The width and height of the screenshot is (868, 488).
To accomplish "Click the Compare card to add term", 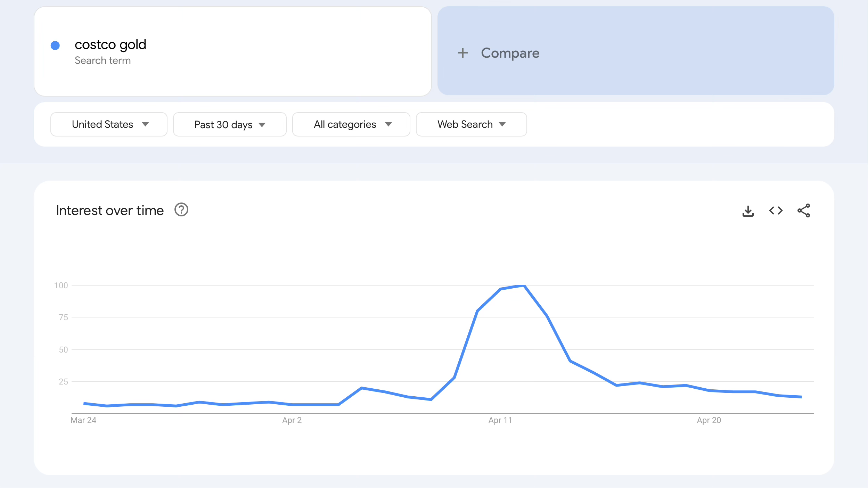I will (636, 51).
